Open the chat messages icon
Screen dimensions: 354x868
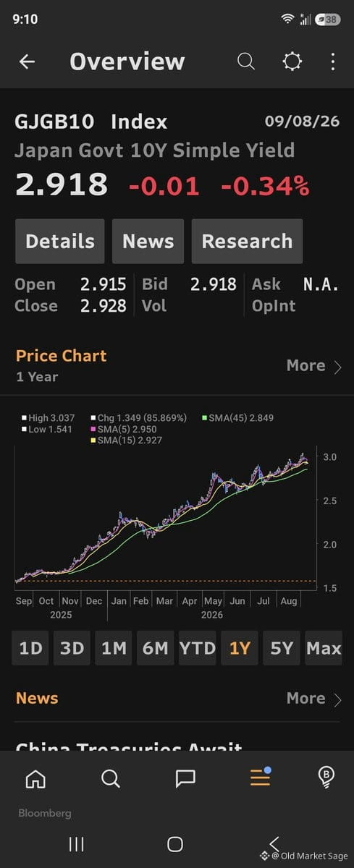[185, 778]
